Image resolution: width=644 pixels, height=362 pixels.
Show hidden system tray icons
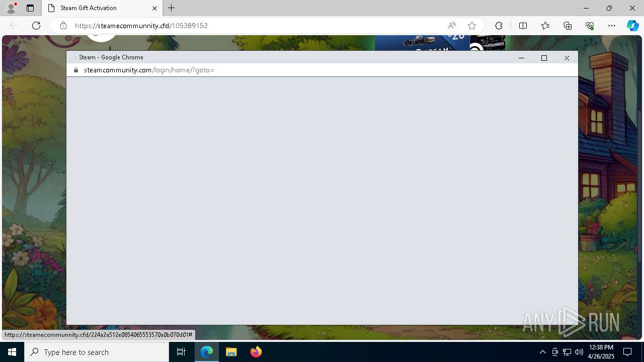542,352
